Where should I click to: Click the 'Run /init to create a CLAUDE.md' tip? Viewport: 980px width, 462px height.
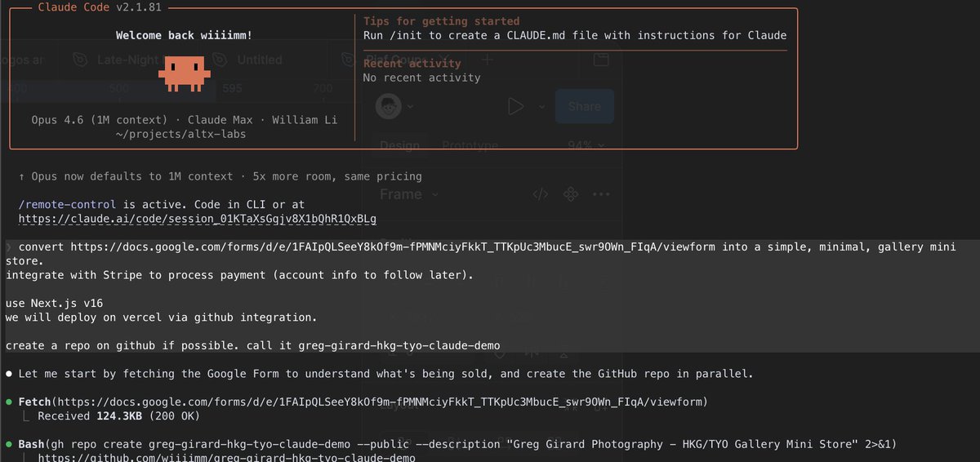point(575,35)
